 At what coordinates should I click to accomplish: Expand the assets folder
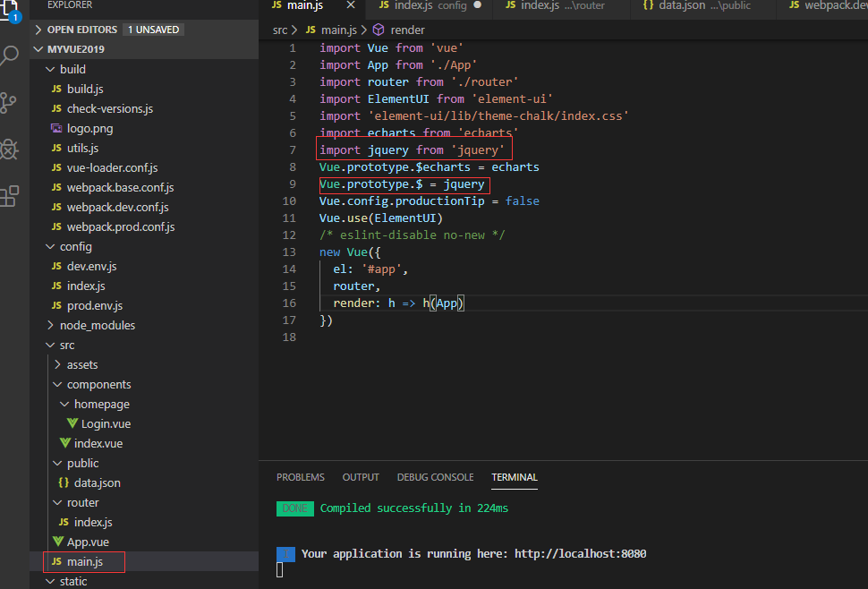(x=81, y=364)
